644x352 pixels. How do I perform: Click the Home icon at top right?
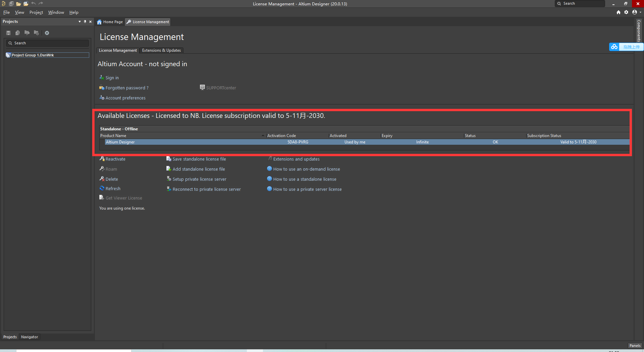619,12
